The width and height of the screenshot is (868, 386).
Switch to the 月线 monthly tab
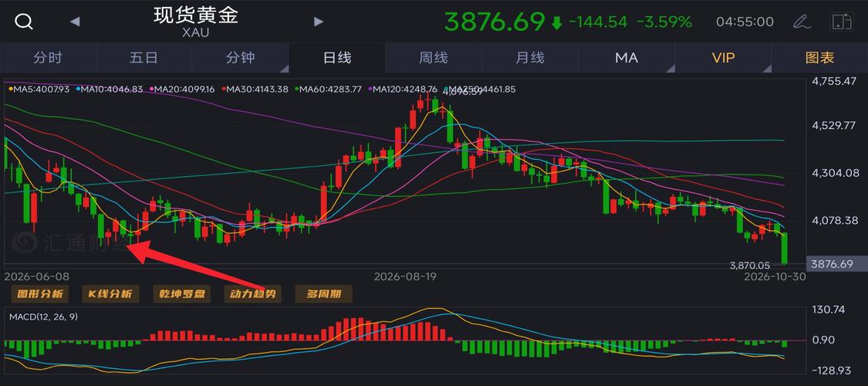[530, 58]
